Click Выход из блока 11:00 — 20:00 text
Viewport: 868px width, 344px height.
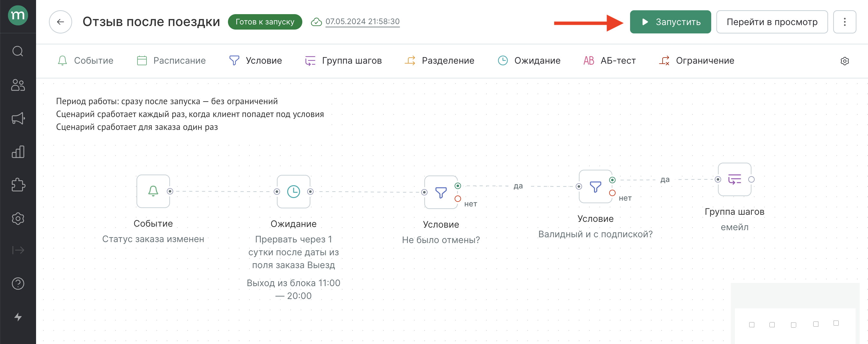[x=294, y=289]
